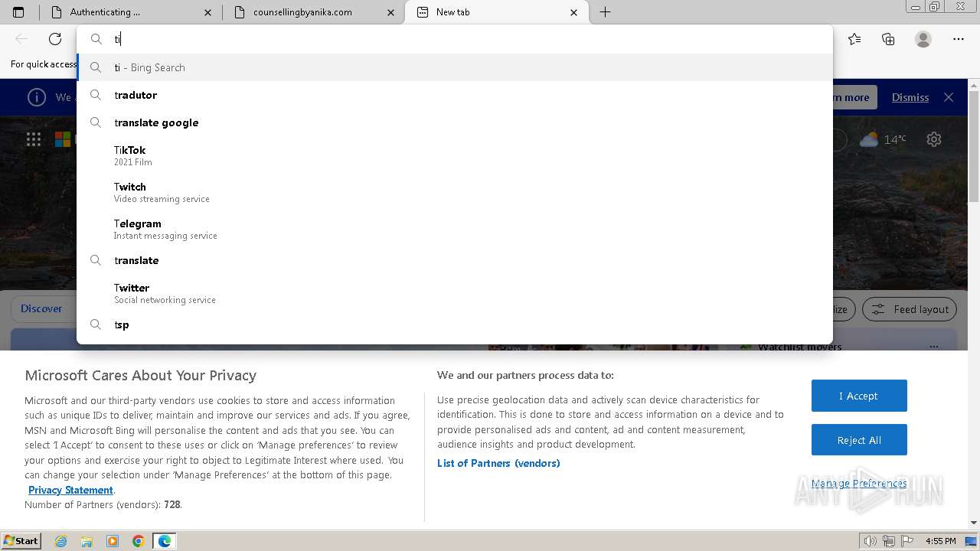Launch Chrome from the taskbar
980x551 pixels.
139,541
